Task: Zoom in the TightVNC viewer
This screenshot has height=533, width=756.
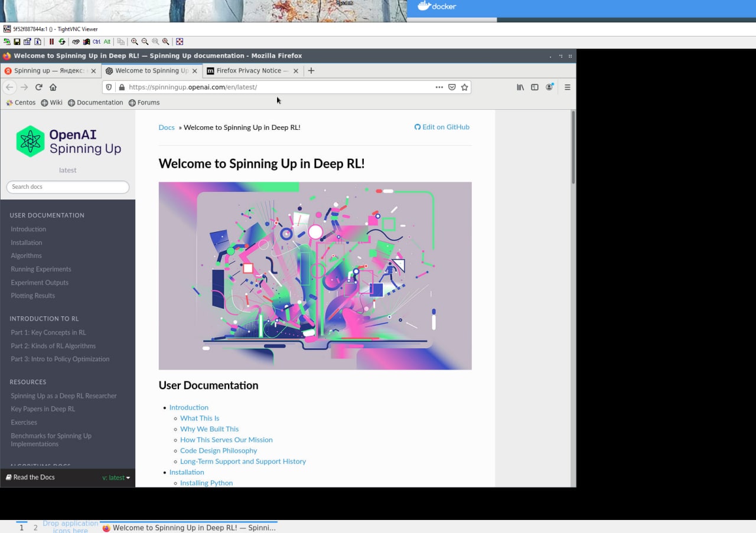Action: tap(135, 42)
